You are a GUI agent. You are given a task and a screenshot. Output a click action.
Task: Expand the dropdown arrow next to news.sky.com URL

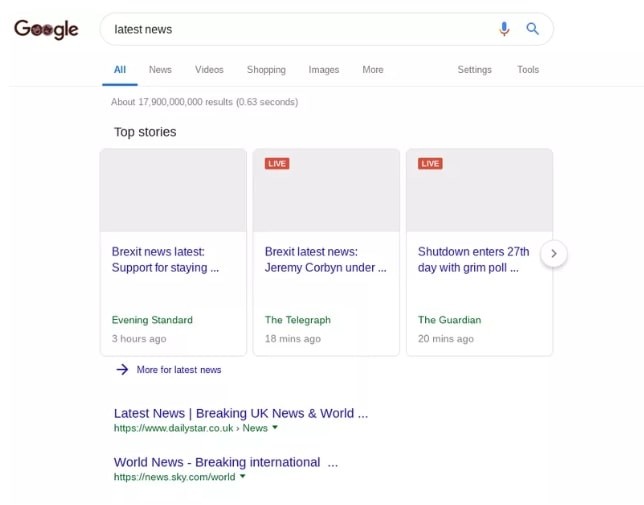coord(242,477)
